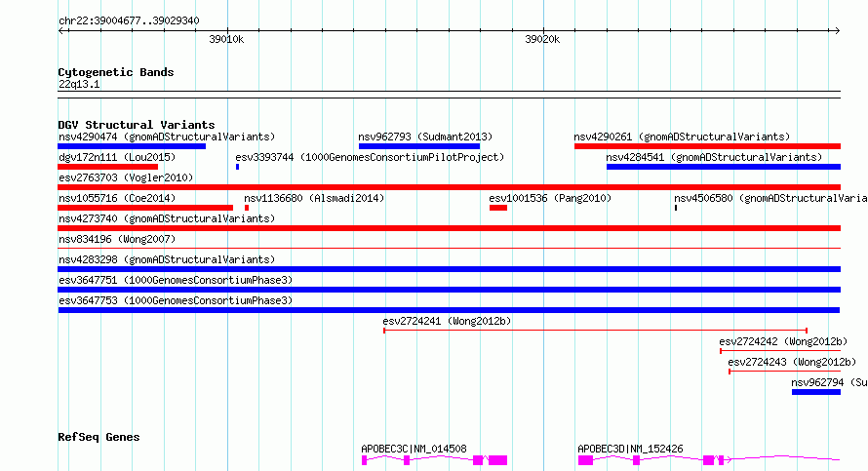This screenshot has width=868, height=471.
Task: Click the nsv962794 variant label
Action: [829, 382]
